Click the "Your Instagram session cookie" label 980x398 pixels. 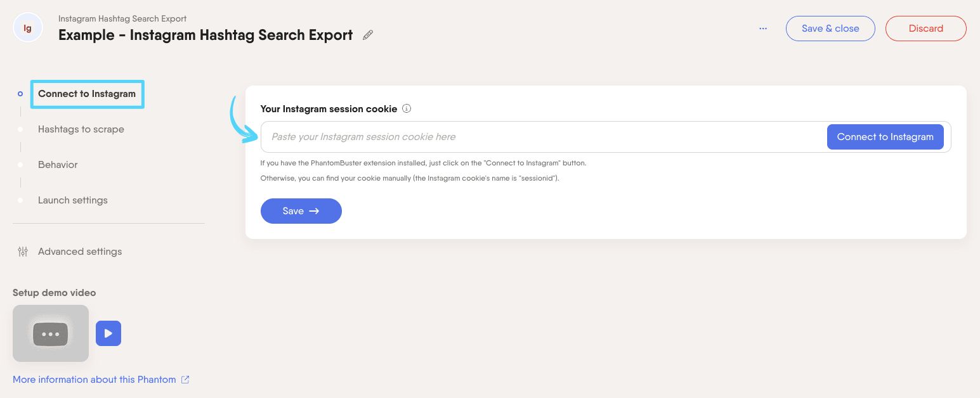coord(329,109)
